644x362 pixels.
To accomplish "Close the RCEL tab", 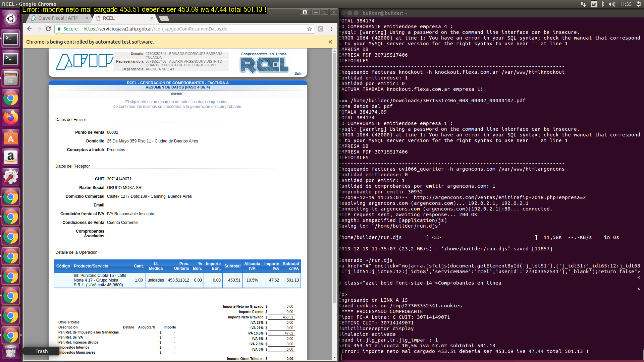I will click(152, 18).
